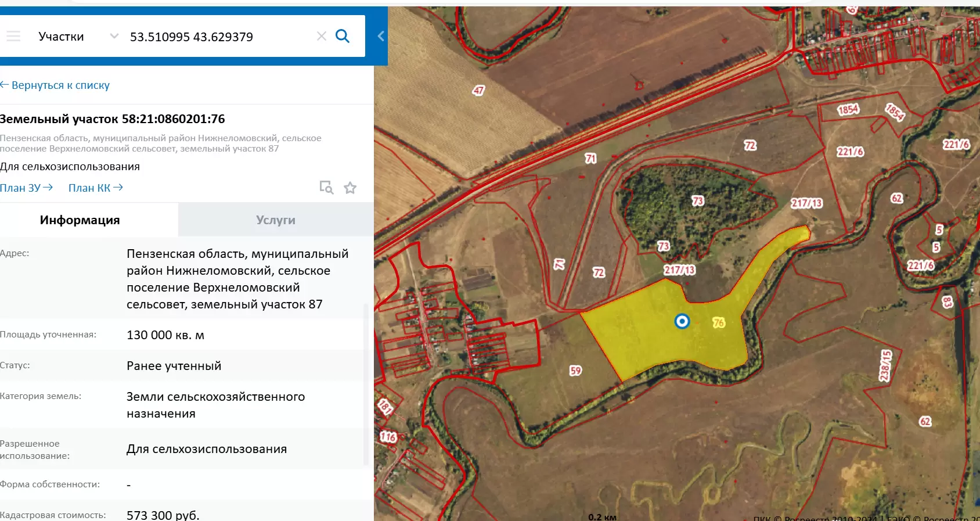This screenshot has width=980, height=521.
Task: Click parcel label 59 on map
Action: click(x=575, y=371)
